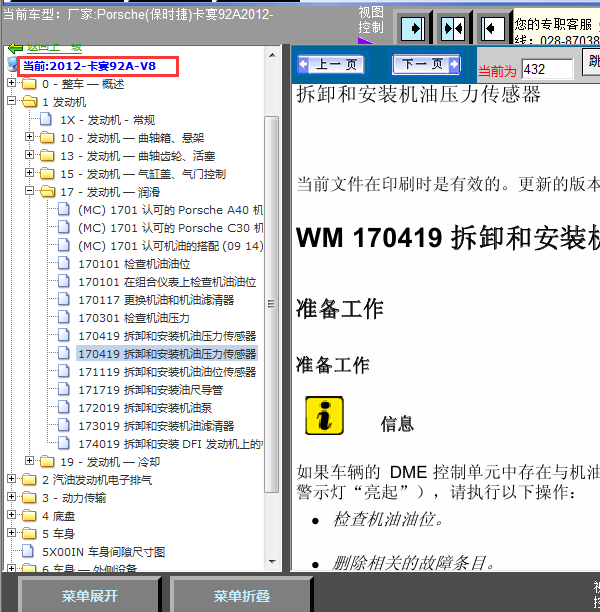Click the tree scrollbar down arrow
600x612 pixels.
(272, 562)
